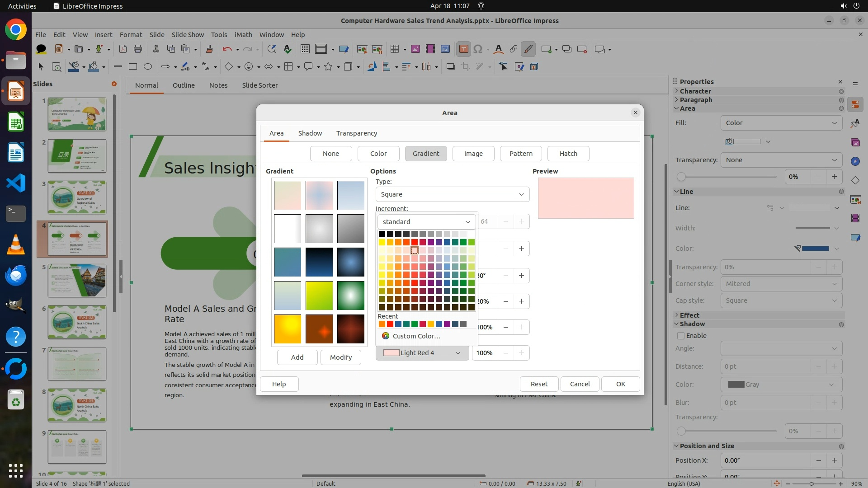Choose Custom Color option
Image resolution: width=868 pixels, height=488 pixels.
(416, 336)
